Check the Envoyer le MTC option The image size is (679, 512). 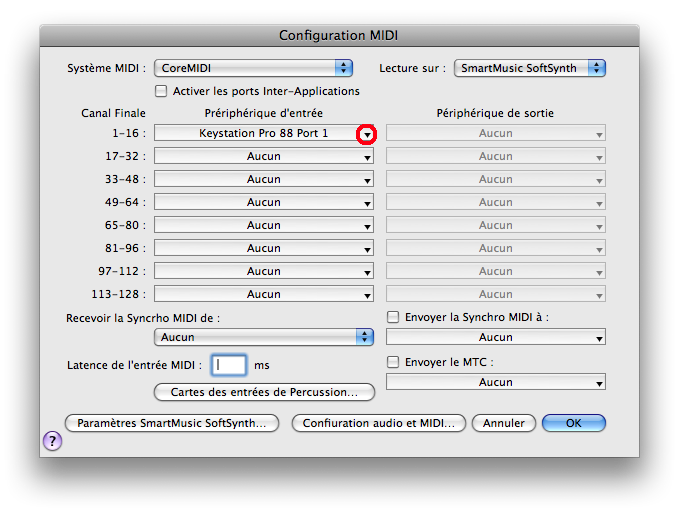click(x=393, y=362)
